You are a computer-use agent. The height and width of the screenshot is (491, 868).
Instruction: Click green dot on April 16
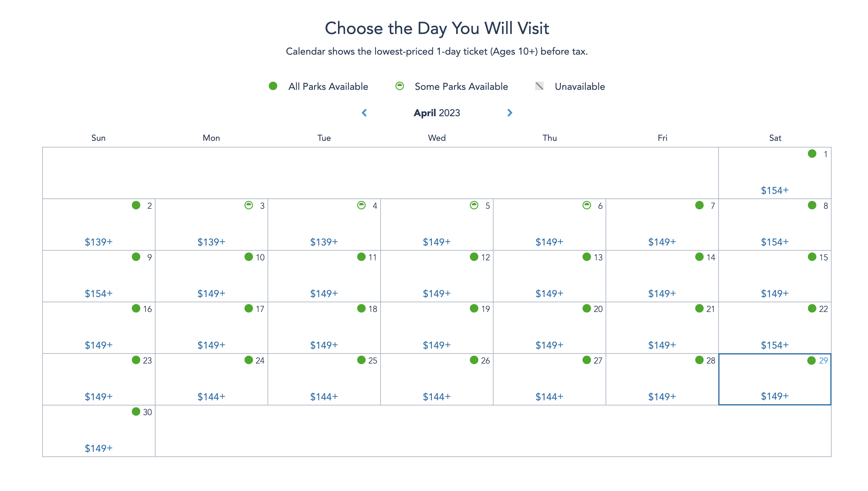pyautogui.click(x=136, y=309)
